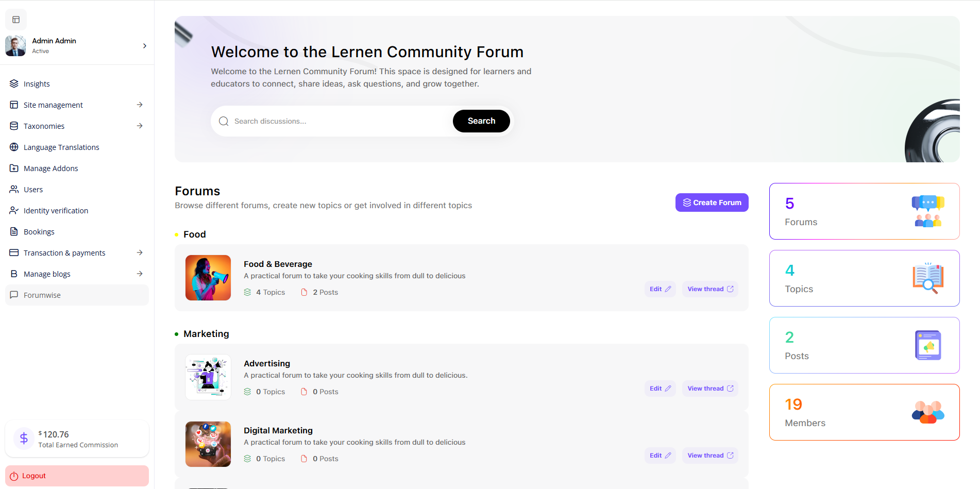Click the search magnifier icon
The width and height of the screenshot is (980, 489).
point(224,121)
